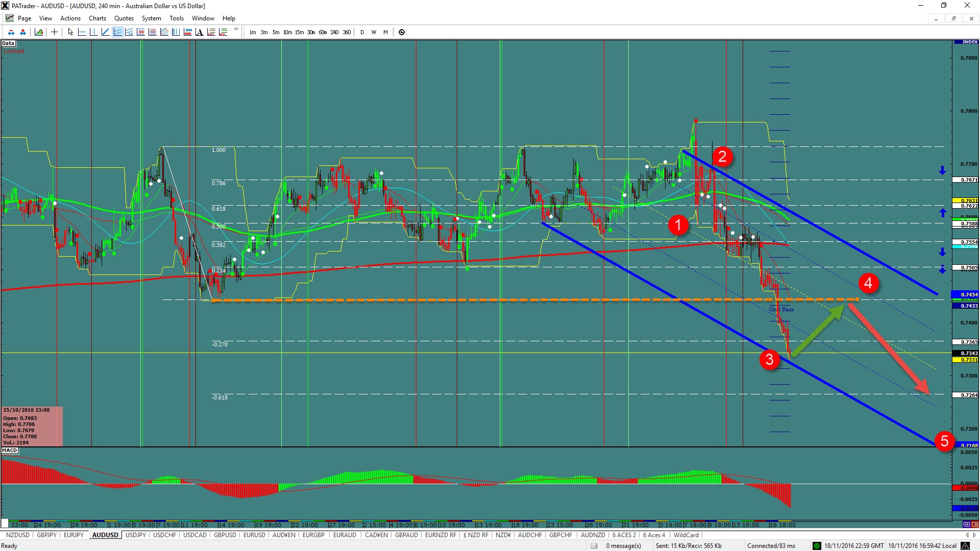
Task: Switch chart to Monthly (M) timeframe
Action: pos(385,32)
